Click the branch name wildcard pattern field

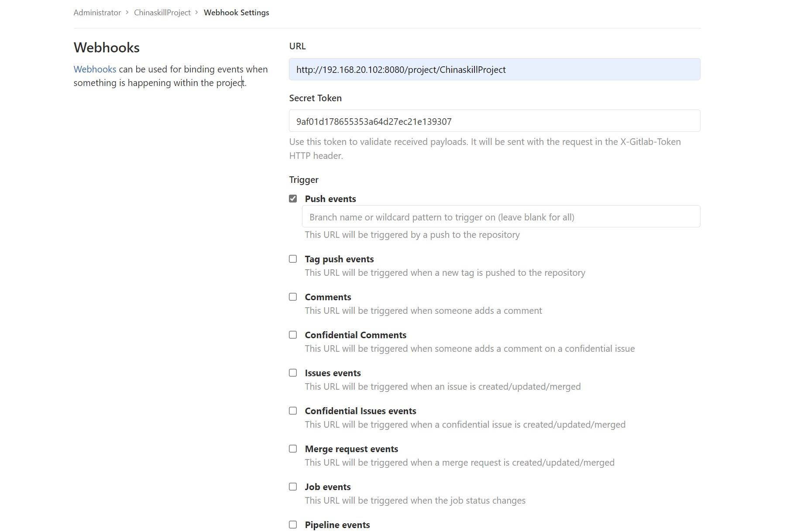(x=501, y=217)
